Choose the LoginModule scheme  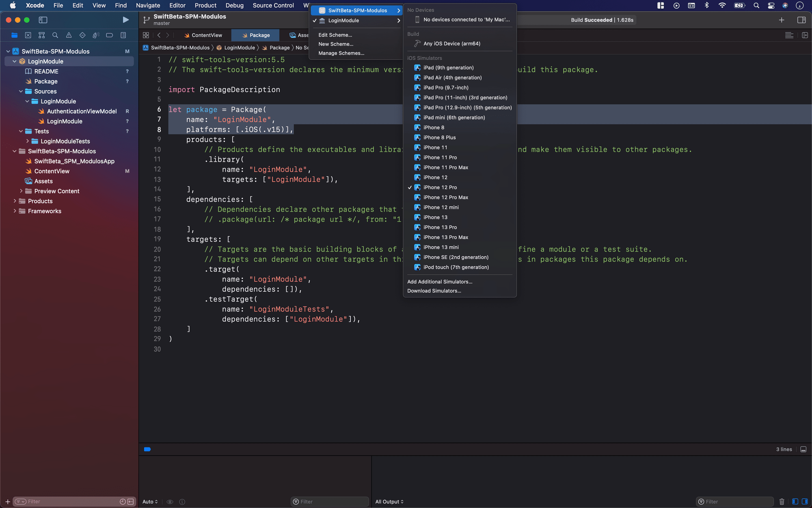pyautogui.click(x=356, y=21)
